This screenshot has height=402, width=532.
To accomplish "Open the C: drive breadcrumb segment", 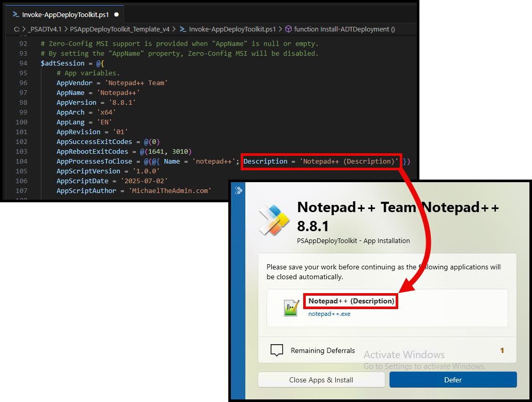I will 17,29.
